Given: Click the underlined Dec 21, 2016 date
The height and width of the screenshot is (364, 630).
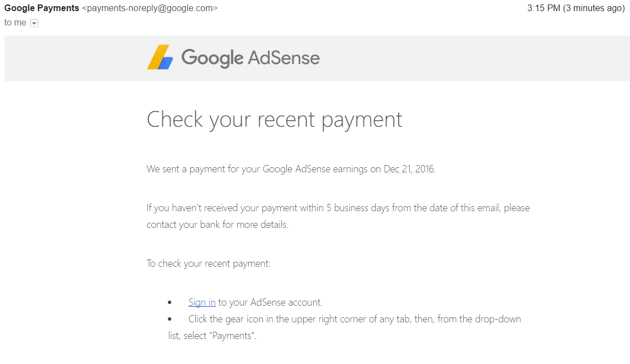Looking at the screenshot, I should [409, 169].
